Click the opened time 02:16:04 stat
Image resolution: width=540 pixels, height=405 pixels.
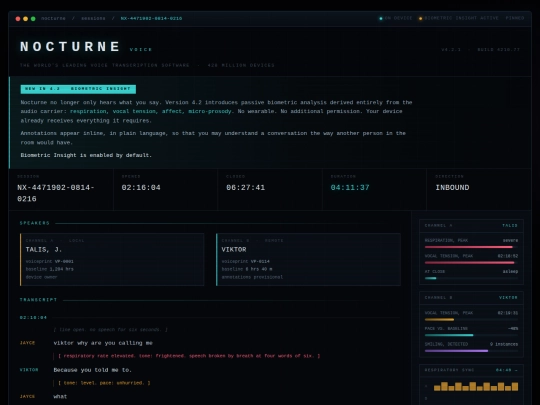[x=141, y=188]
